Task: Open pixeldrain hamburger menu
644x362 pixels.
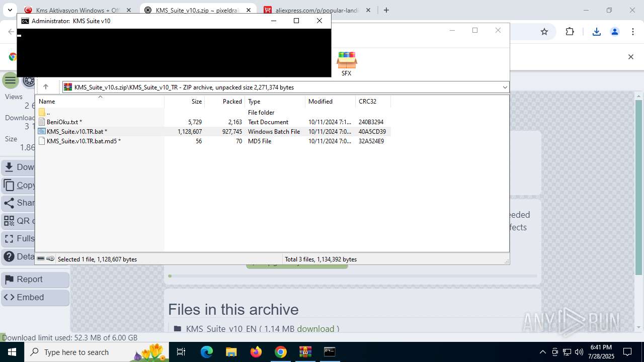Action: coord(10,80)
